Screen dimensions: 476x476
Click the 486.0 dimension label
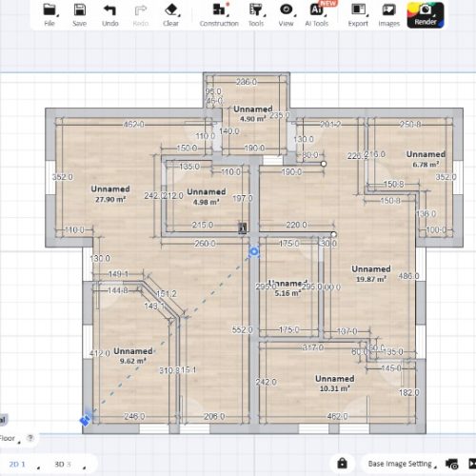click(408, 276)
